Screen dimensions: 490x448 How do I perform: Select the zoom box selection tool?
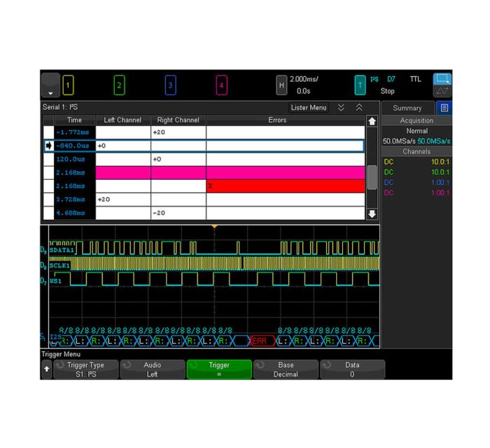442,79
